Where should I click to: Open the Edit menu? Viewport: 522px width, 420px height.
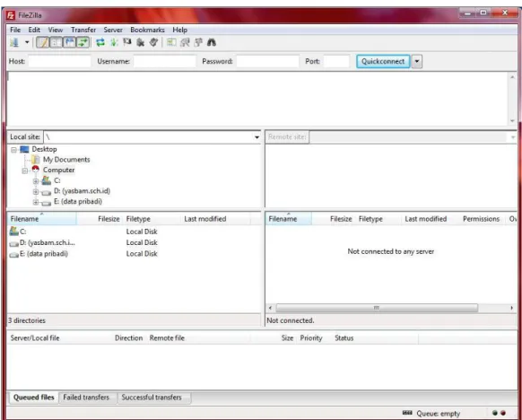pyautogui.click(x=34, y=30)
